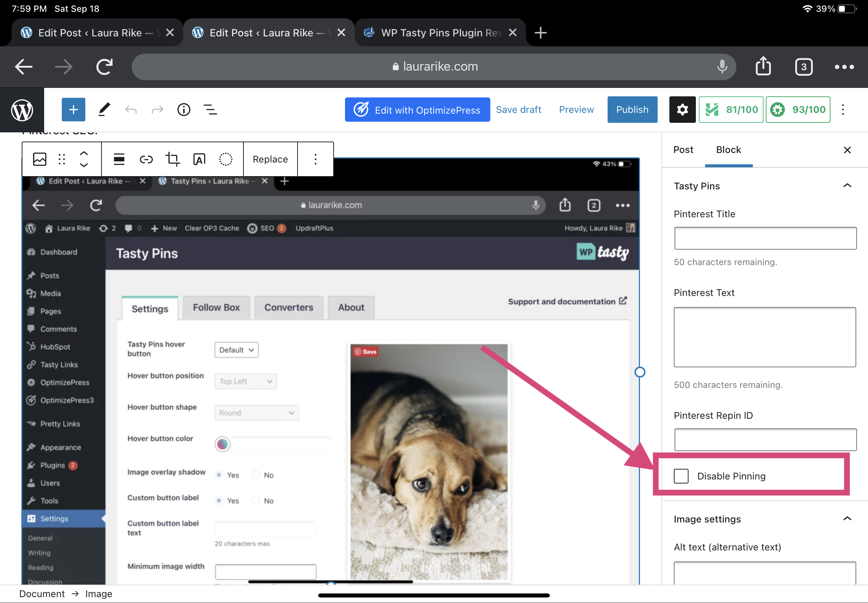Move the image block up

[x=84, y=153]
